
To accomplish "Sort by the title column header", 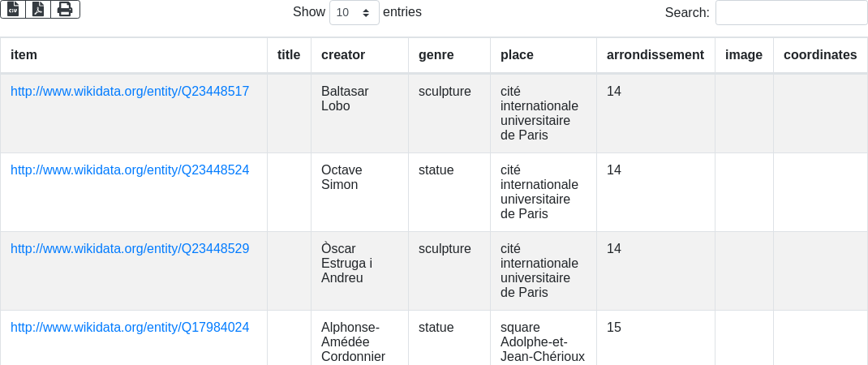I will pos(289,55).
